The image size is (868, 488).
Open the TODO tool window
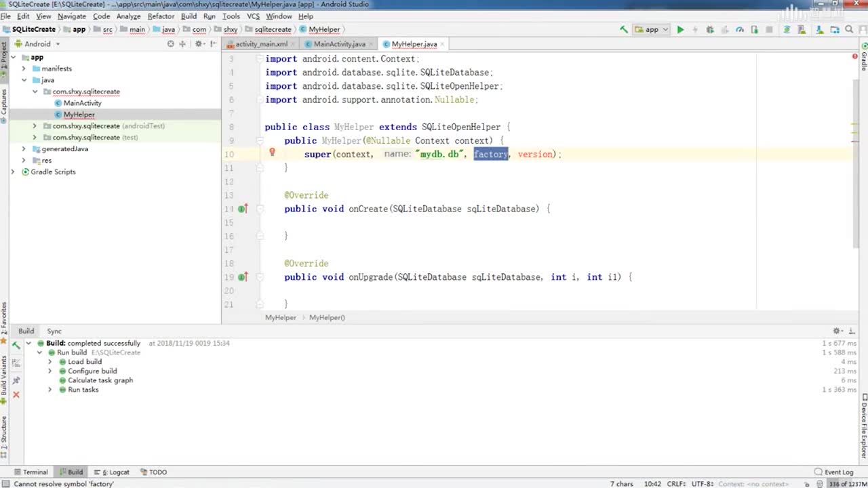[x=153, y=472]
